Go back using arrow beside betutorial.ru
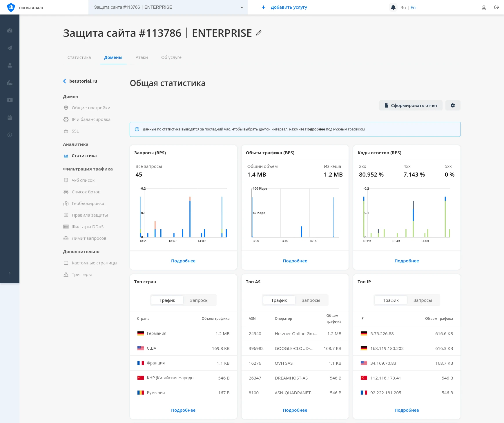This screenshot has height=423, width=504. tap(65, 81)
